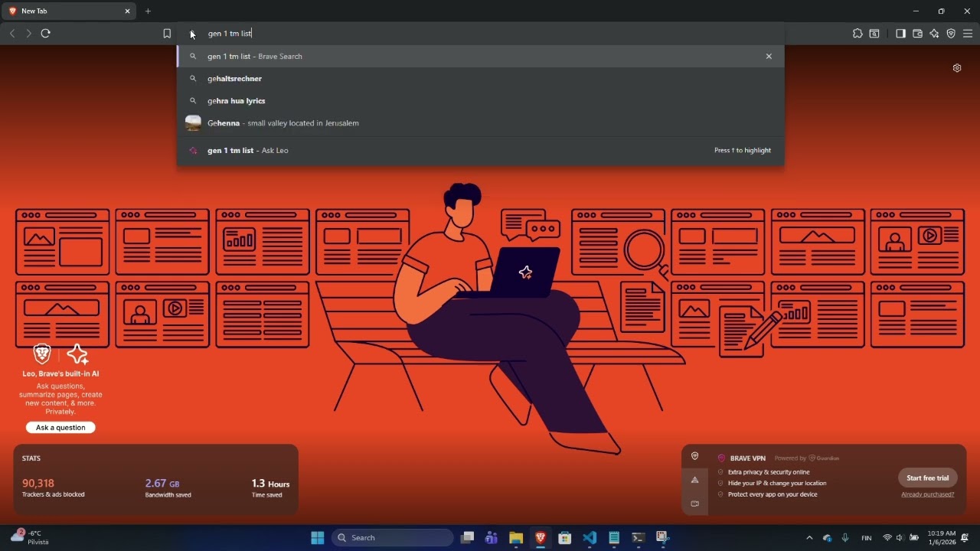Choose the 'gehra hua lyrics' suggestion
980x551 pixels.
pyautogui.click(x=481, y=101)
